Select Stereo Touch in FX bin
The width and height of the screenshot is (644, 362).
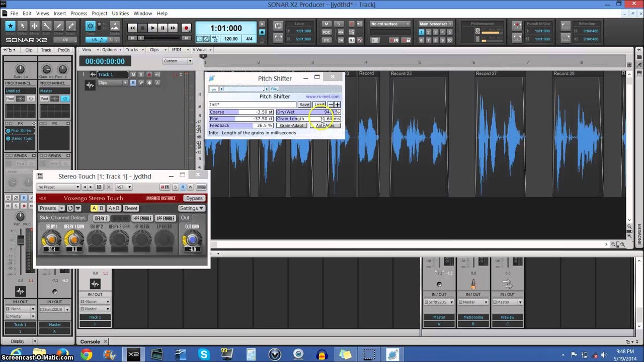(22, 138)
